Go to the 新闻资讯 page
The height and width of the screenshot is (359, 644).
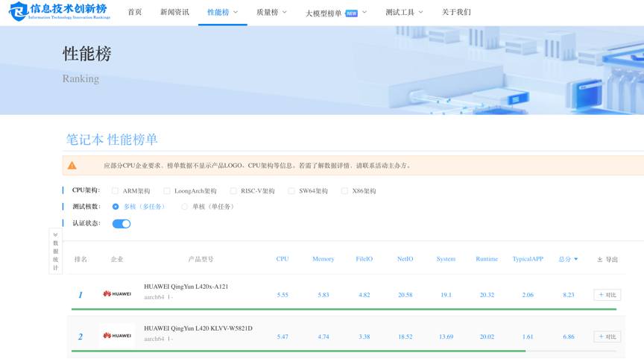click(x=174, y=13)
